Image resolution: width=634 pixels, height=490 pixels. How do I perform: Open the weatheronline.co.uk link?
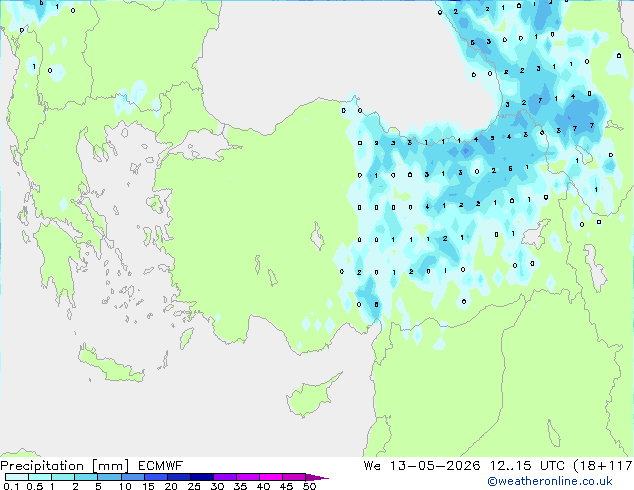click(550, 481)
